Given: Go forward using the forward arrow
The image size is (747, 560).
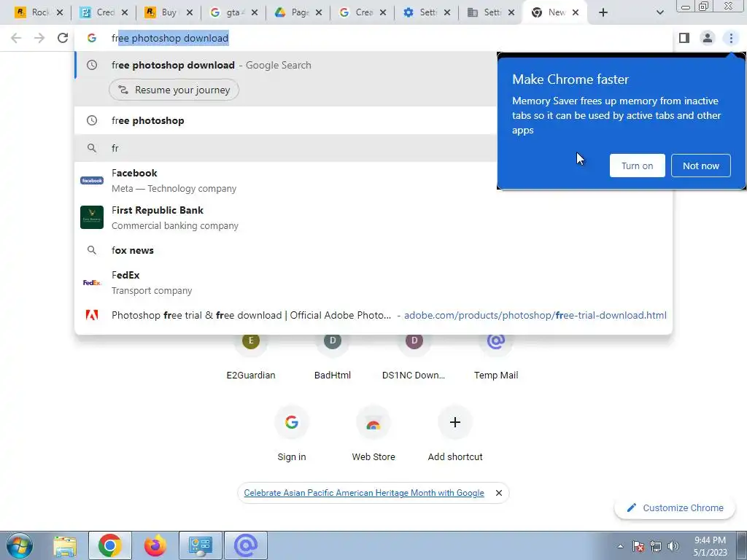Looking at the screenshot, I should coord(39,38).
